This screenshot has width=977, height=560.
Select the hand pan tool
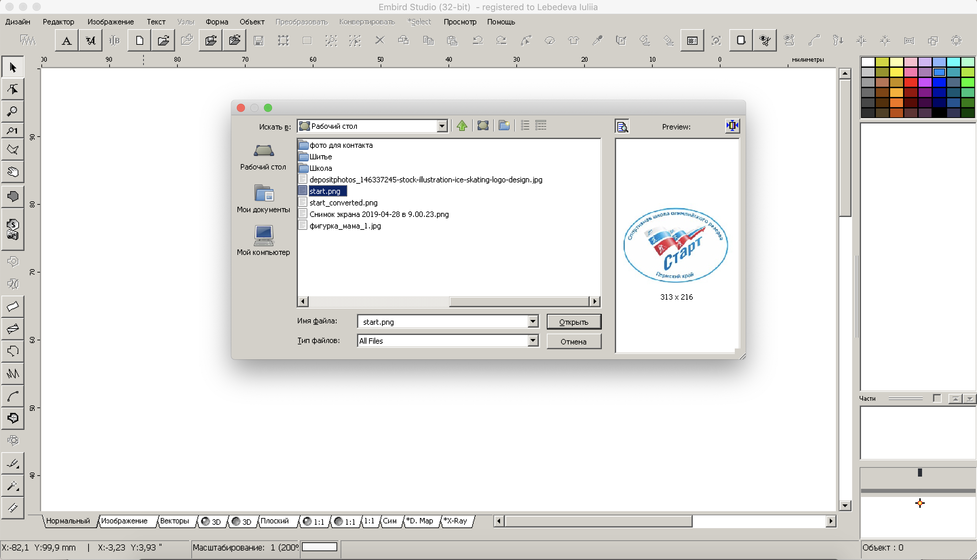[x=13, y=172]
